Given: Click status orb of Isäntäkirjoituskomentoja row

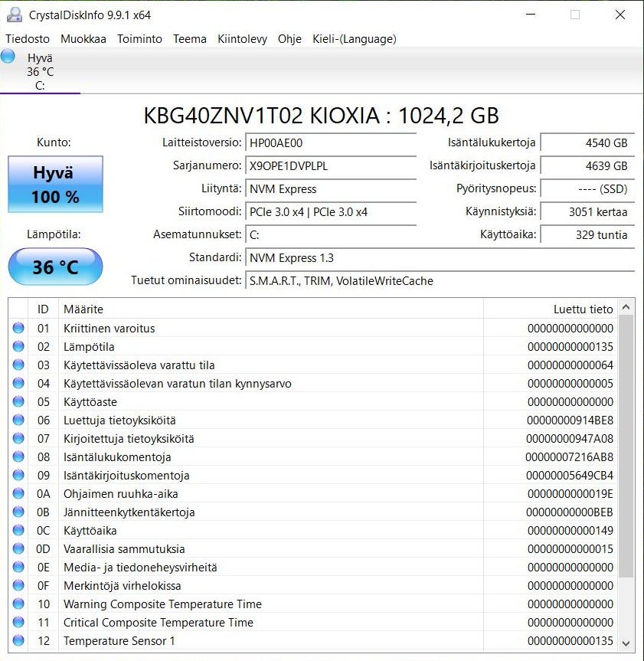Looking at the screenshot, I should click(x=18, y=475).
